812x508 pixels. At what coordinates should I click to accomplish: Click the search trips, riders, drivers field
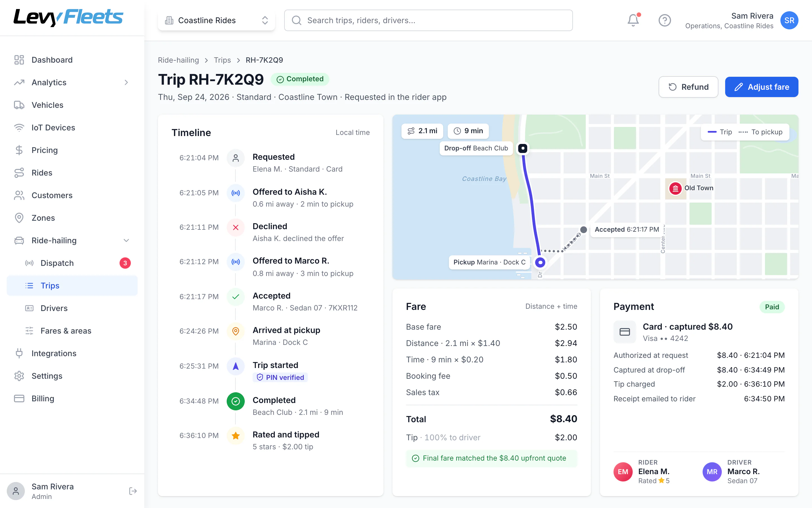tap(428, 21)
